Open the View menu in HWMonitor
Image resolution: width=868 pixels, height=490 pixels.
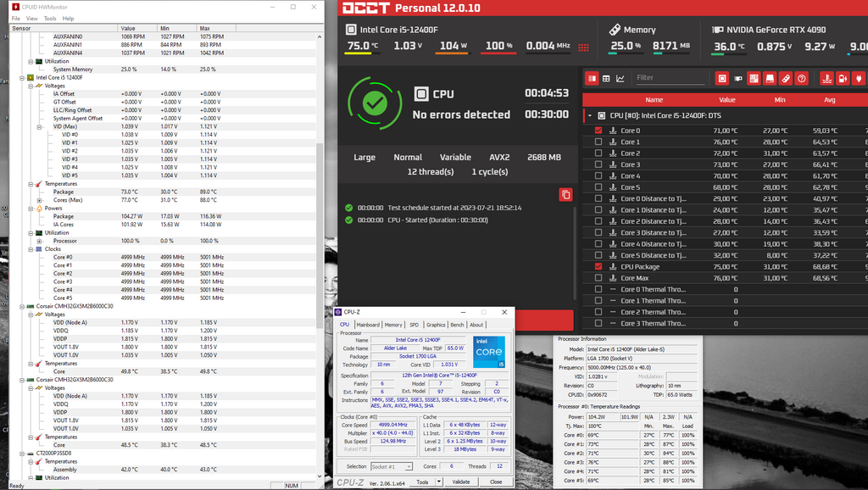click(32, 19)
